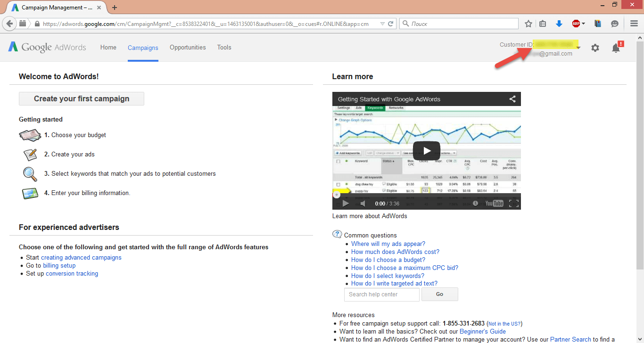Click the money icon by Choose your budget
This screenshot has height=343, width=644.
point(30,135)
